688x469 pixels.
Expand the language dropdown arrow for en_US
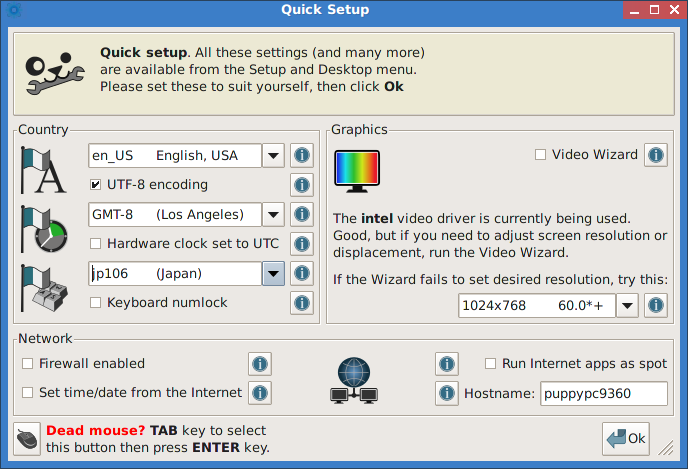pos(273,155)
